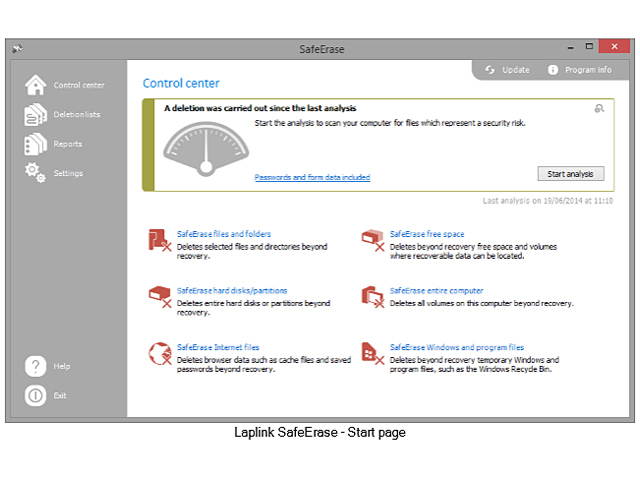The width and height of the screenshot is (640, 480).
Task: Open Help from the sidebar
Action: (62, 366)
